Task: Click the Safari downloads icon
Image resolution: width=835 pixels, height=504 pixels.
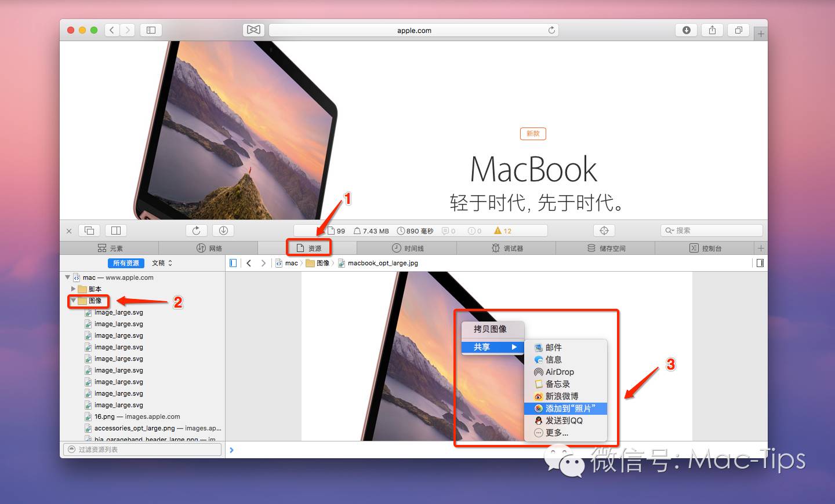Action: click(x=687, y=30)
